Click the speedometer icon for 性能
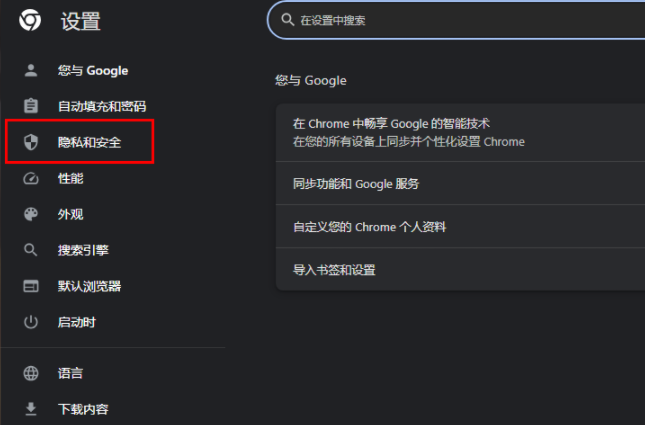Screen dimensions: 645x425 click(x=31, y=178)
